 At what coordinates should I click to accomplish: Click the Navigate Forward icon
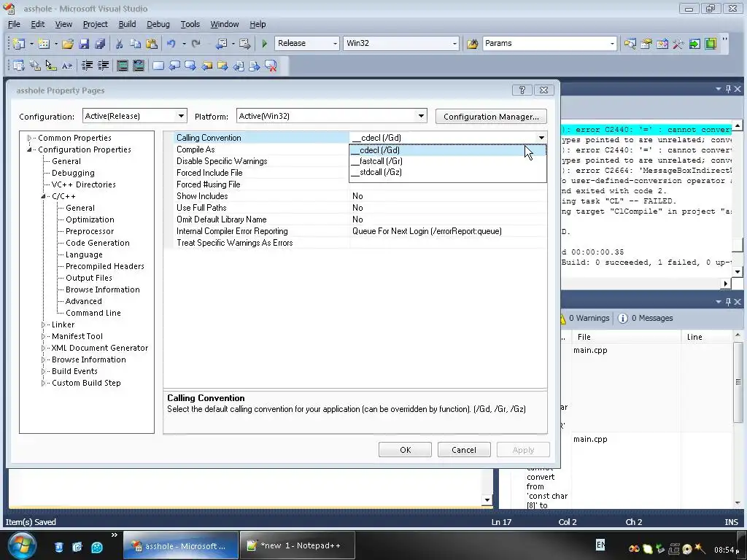(245, 44)
